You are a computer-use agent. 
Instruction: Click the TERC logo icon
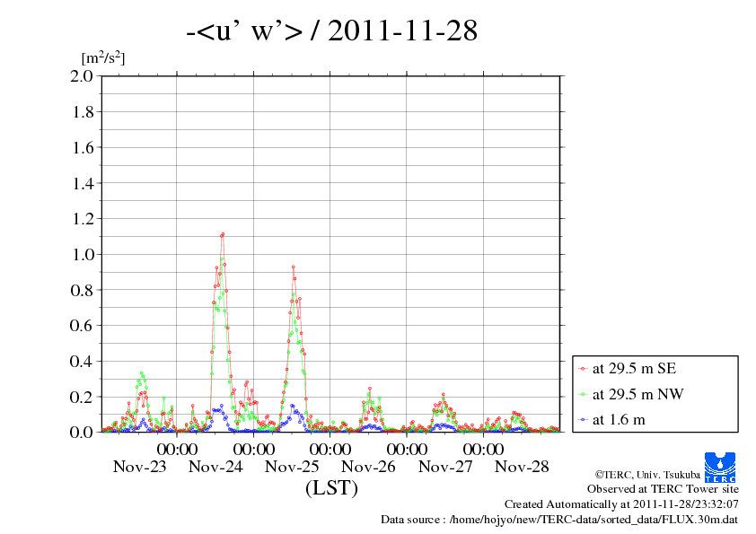(x=720, y=467)
